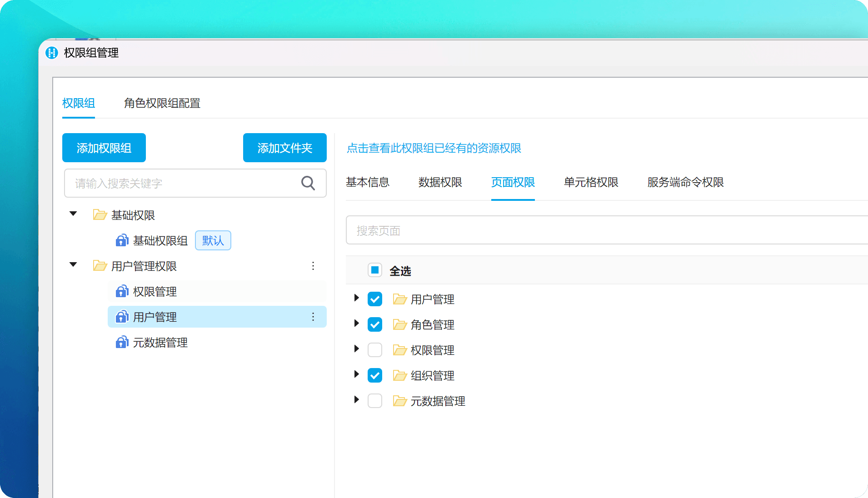The width and height of the screenshot is (868, 498).
Task: Click the search magnifier icon
Action: (x=308, y=183)
